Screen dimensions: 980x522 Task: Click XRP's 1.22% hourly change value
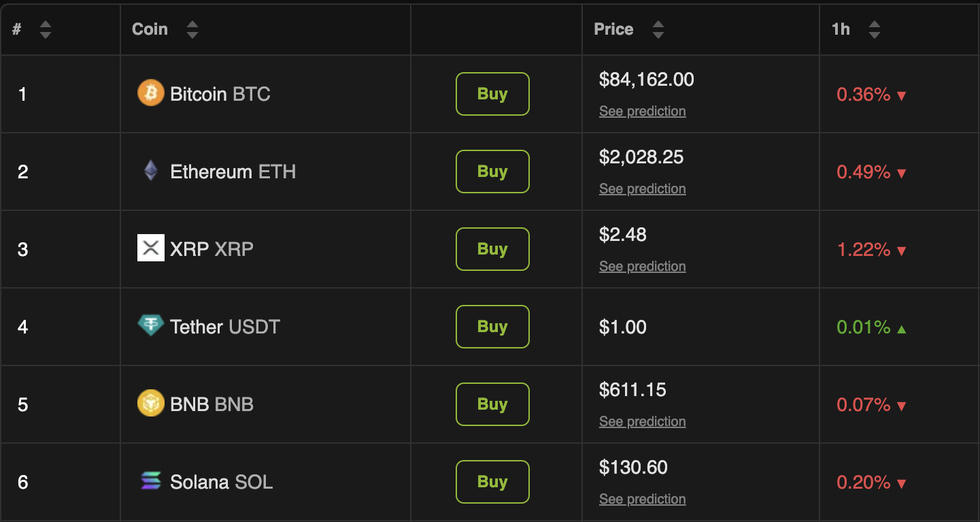864,250
